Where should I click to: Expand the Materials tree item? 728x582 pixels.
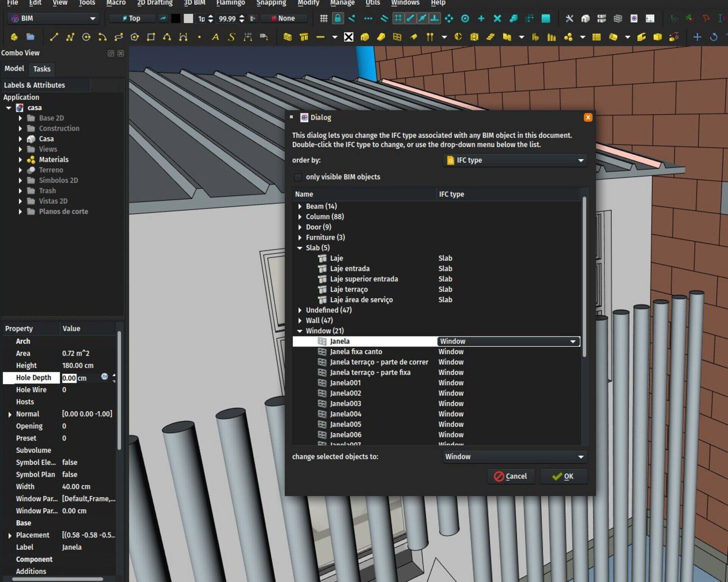pyautogui.click(x=20, y=160)
